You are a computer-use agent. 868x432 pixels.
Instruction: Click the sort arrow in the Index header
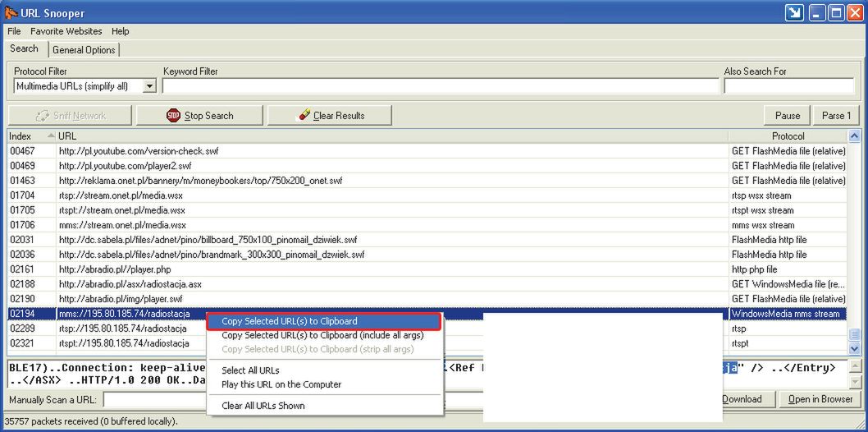[51, 136]
